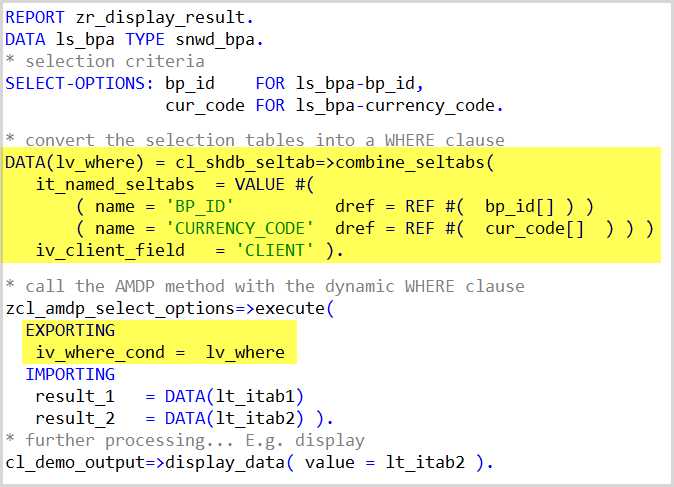The height and width of the screenshot is (487, 674).
Task: Click DATA(lt_itab2) declaration
Action: point(234,418)
